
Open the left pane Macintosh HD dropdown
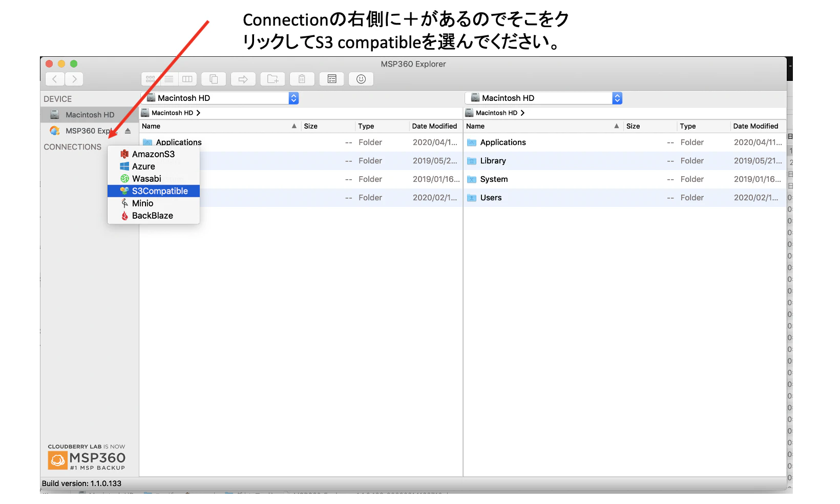pyautogui.click(x=220, y=98)
